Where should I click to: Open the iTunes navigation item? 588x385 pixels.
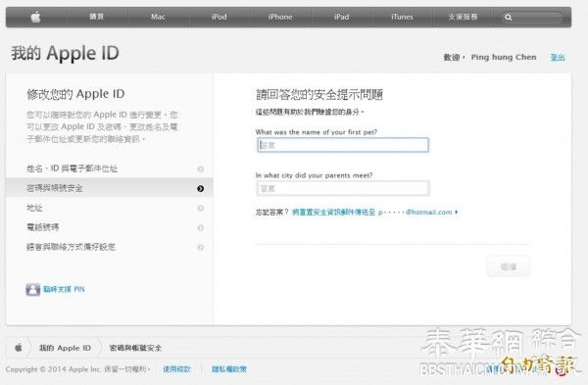point(402,17)
